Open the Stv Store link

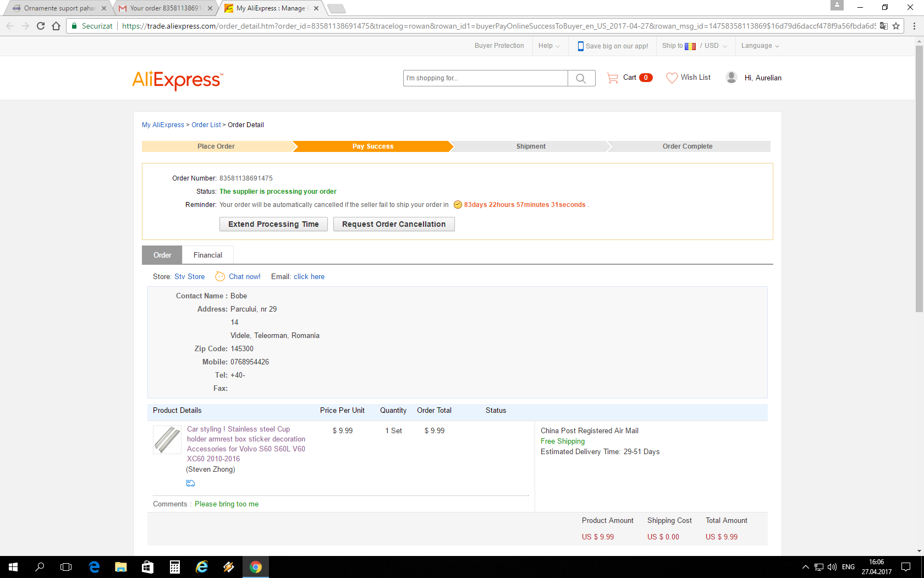click(189, 276)
